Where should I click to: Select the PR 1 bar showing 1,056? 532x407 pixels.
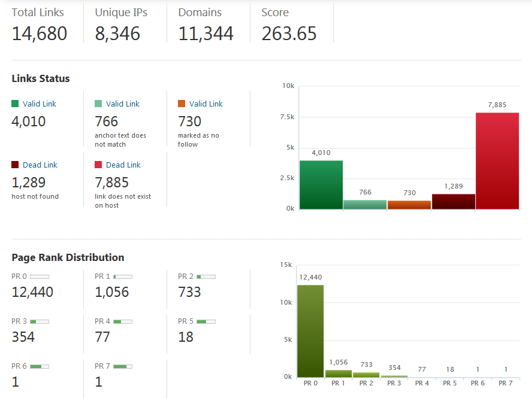[338, 373]
